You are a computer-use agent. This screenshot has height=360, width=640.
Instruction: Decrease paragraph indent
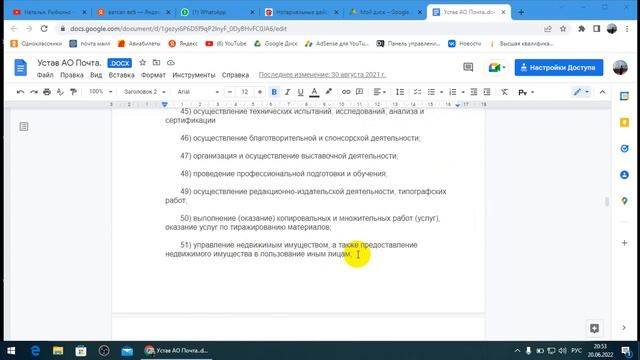pyautogui.click(x=473, y=92)
